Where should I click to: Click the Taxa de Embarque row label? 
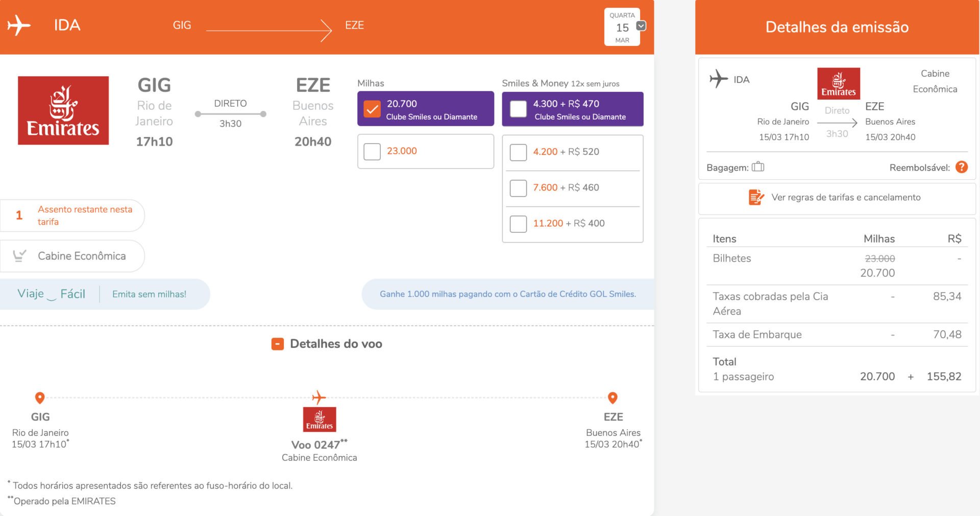pos(757,335)
